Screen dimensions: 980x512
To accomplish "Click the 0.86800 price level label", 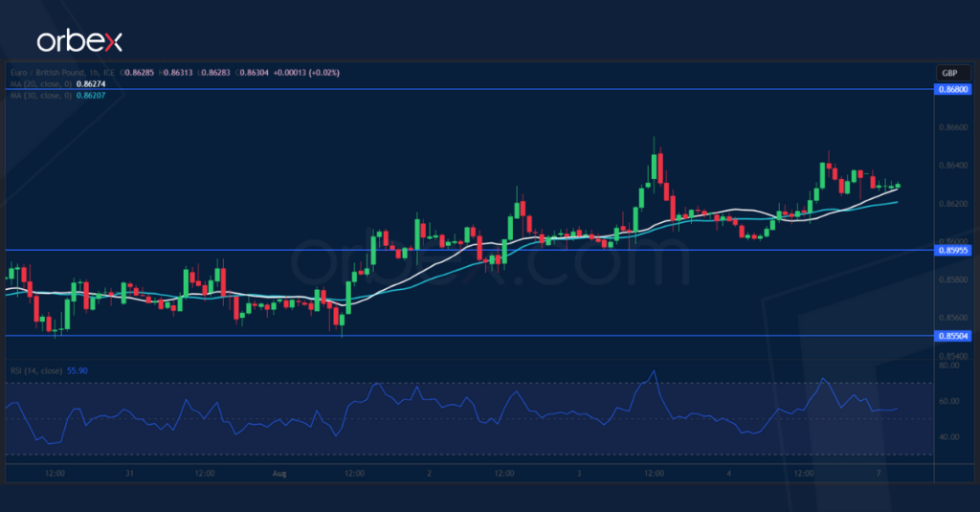I will tap(955, 89).
